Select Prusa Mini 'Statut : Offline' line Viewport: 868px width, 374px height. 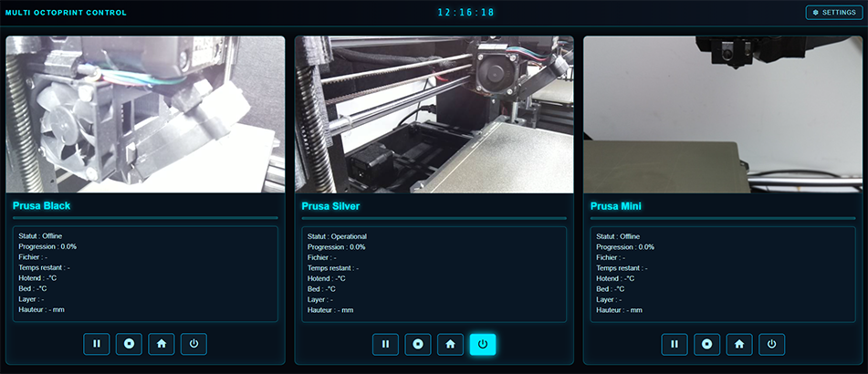(x=618, y=236)
